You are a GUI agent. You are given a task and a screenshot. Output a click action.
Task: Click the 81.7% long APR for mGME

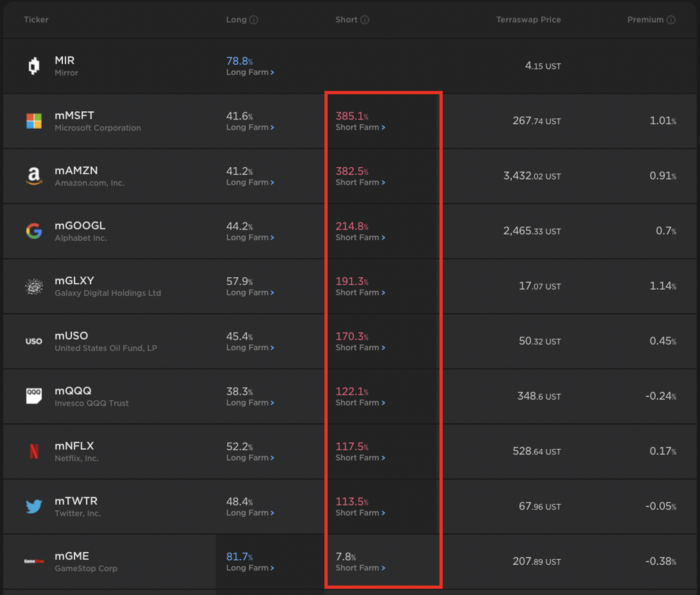[x=239, y=557]
